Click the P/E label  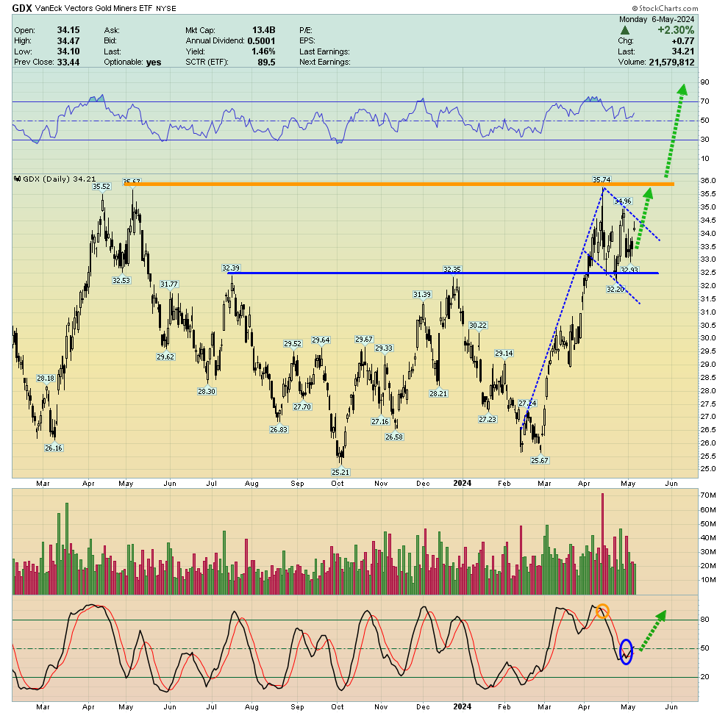tap(305, 30)
